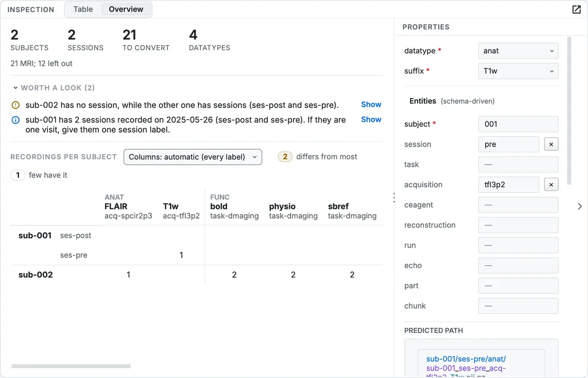
Task: Edit the session field containing pre
Action: click(508, 144)
